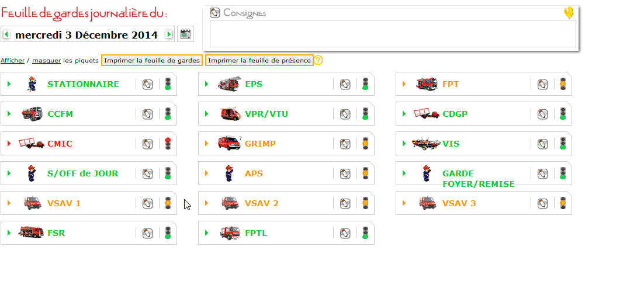Click the Afficher link

(x=12, y=60)
